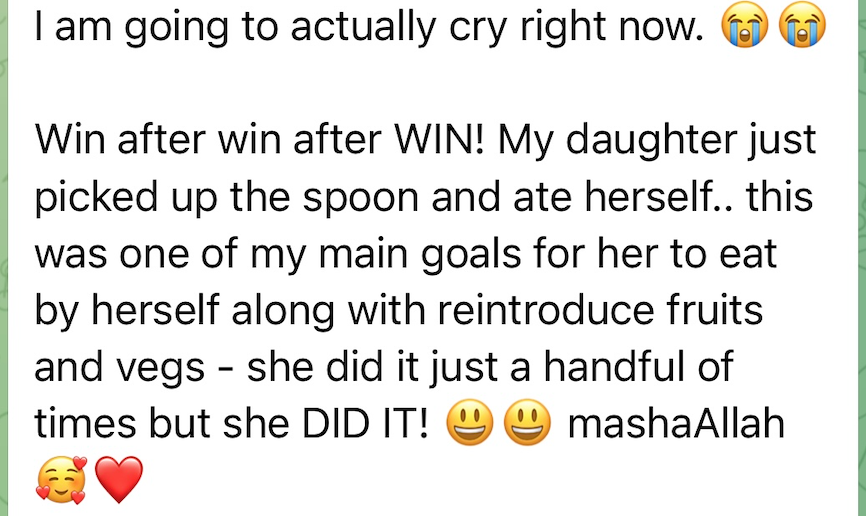Image resolution: width=866 pixels, height=516 pixels.
Task: Click the smiling face with hearts emoji
Action: pyautogui.click(x=61, y=481)
